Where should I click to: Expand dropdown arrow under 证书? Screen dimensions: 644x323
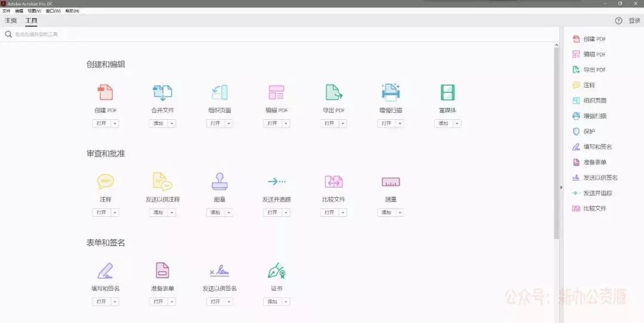point(286,302)
